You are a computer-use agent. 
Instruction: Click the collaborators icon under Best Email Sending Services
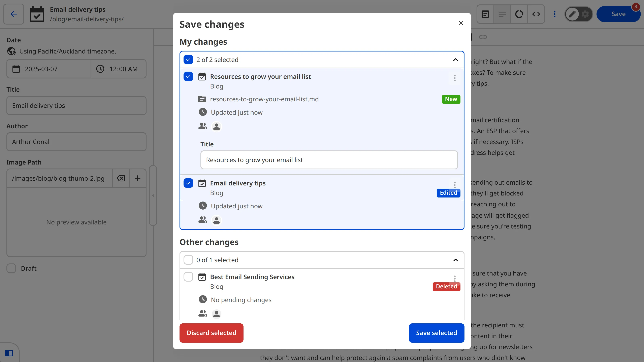tap(203, 314)
